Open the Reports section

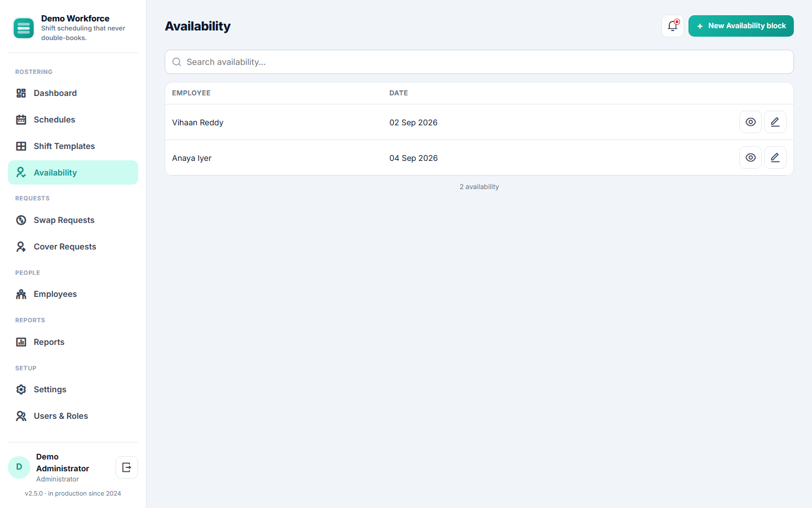click(x=73, y=342)
